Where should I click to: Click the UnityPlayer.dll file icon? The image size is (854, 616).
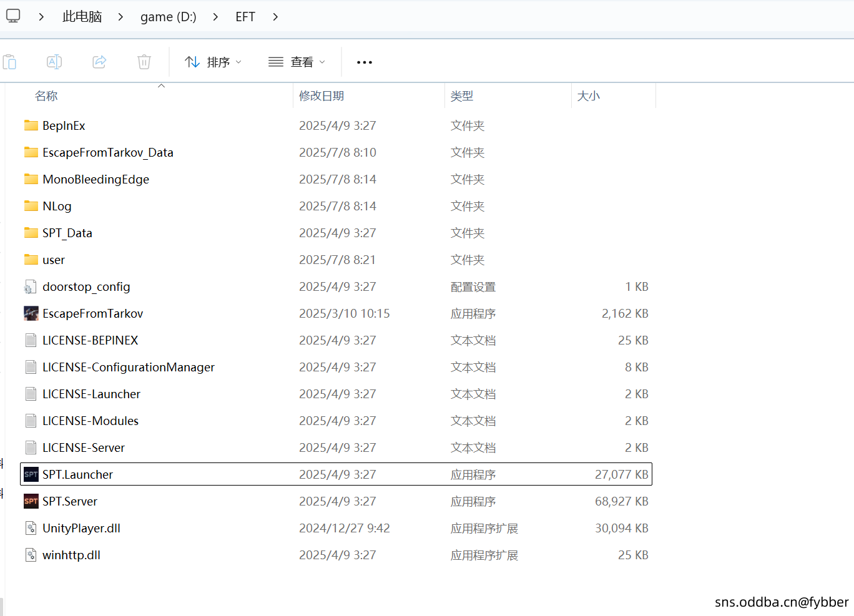[31, 528]
